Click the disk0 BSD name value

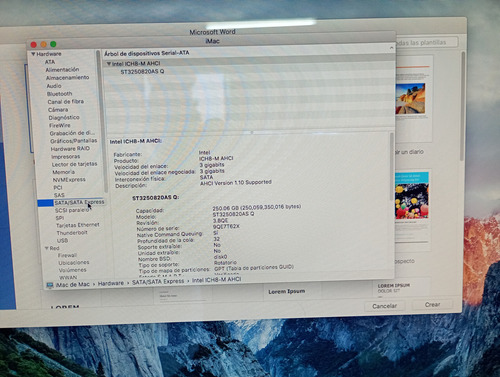(221, 257)
